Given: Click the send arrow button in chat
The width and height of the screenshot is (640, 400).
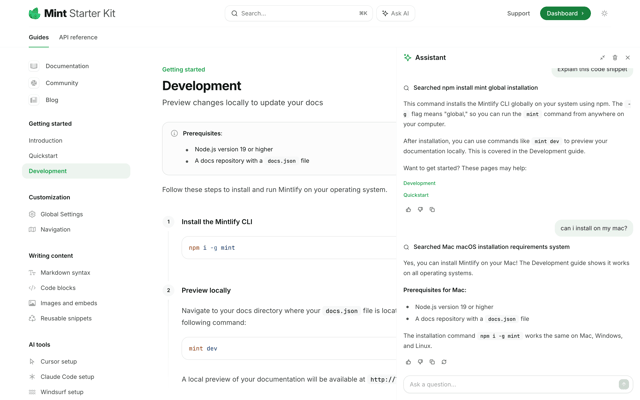Looking at the screenshot, I should (x=624, y=384).
